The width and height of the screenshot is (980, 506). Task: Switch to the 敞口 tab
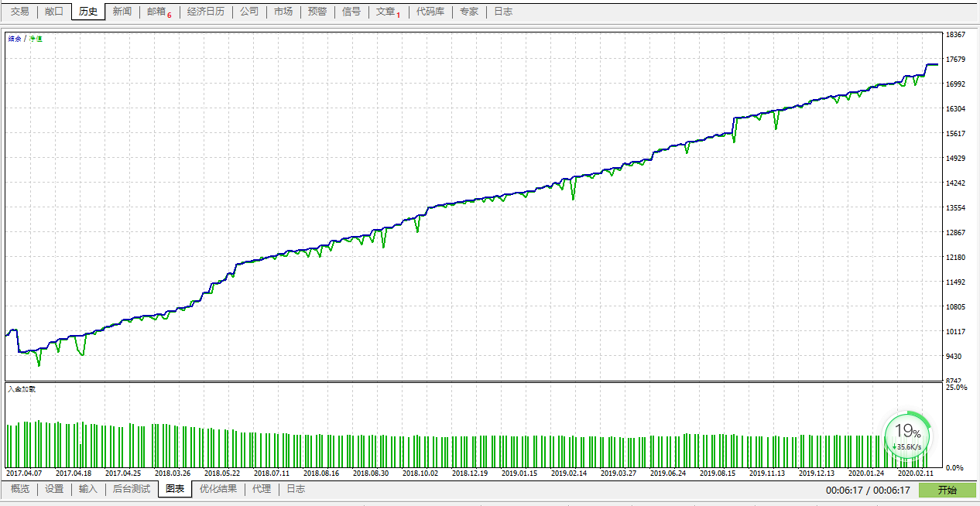click(x=54, y=12)
